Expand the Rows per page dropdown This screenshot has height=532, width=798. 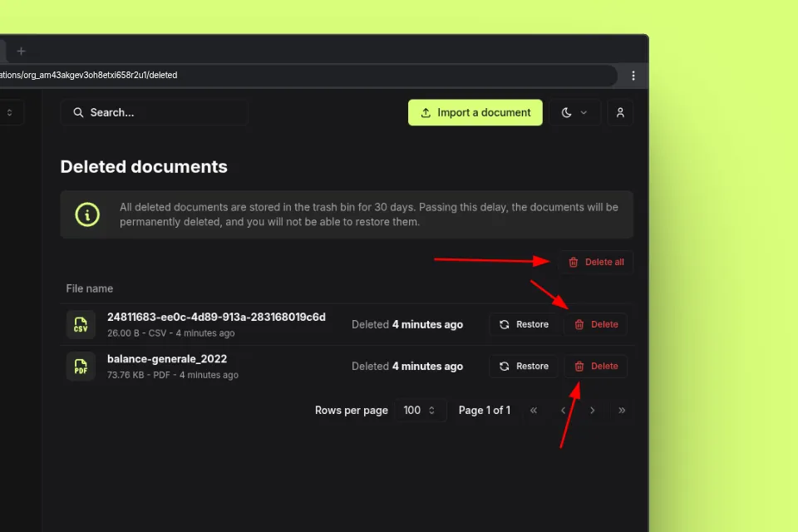[420, 411]
